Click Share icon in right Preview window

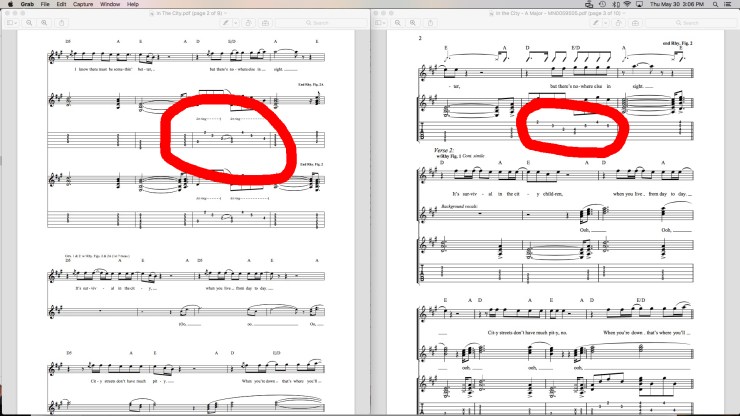(430, 23)
